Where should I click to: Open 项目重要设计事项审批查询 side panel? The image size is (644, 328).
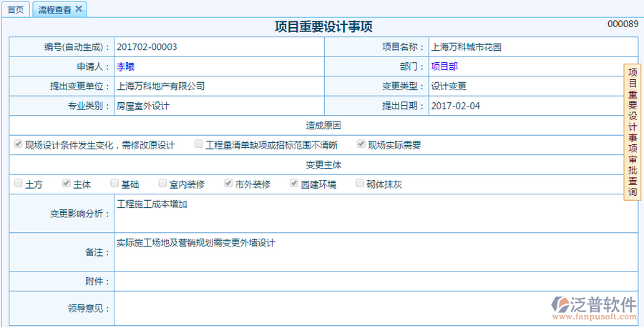click(633, 131)
